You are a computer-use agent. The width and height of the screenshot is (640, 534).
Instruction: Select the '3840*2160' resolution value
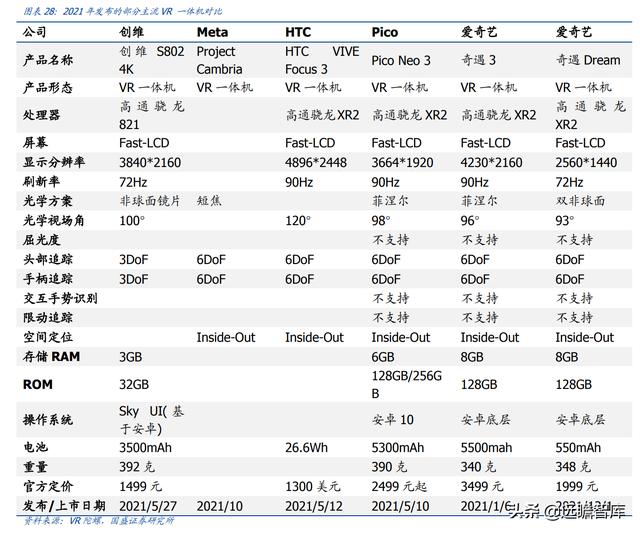coord(150,162)
